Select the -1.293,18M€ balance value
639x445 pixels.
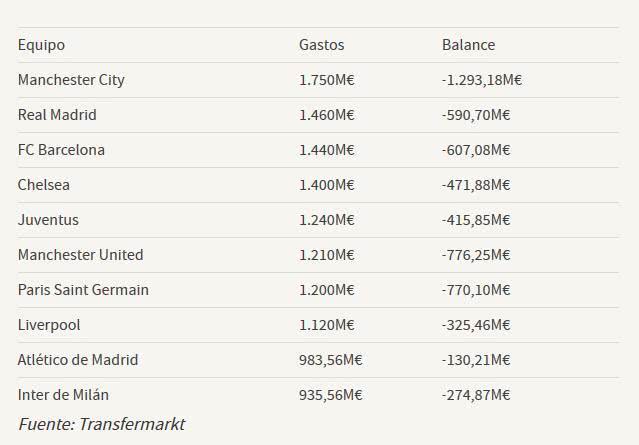coord(482,80)
